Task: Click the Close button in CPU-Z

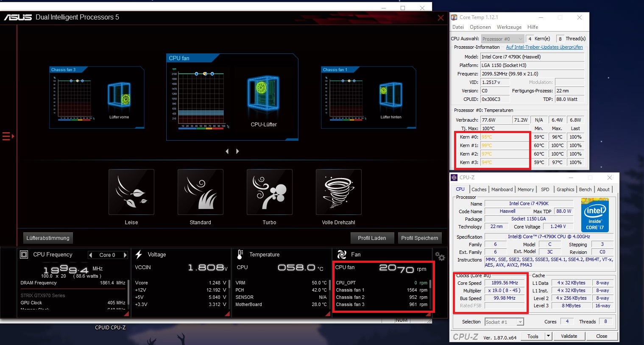Action: (602, 336)
